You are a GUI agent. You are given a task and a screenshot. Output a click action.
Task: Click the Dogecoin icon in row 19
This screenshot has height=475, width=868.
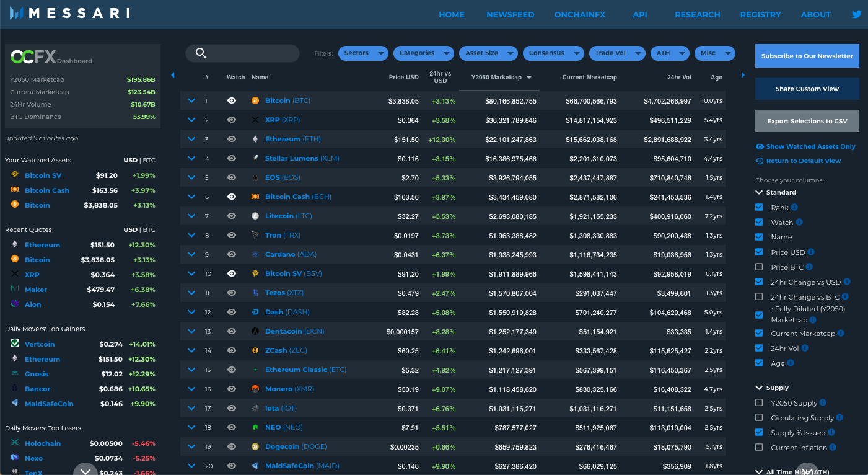[x=255, y=446]
